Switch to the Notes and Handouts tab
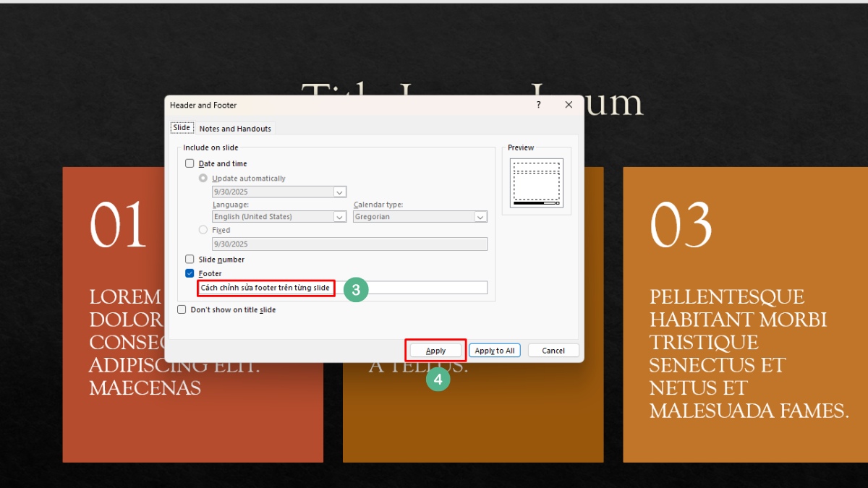This screenshot has height=488, width=868. click(x=235, y=127)
